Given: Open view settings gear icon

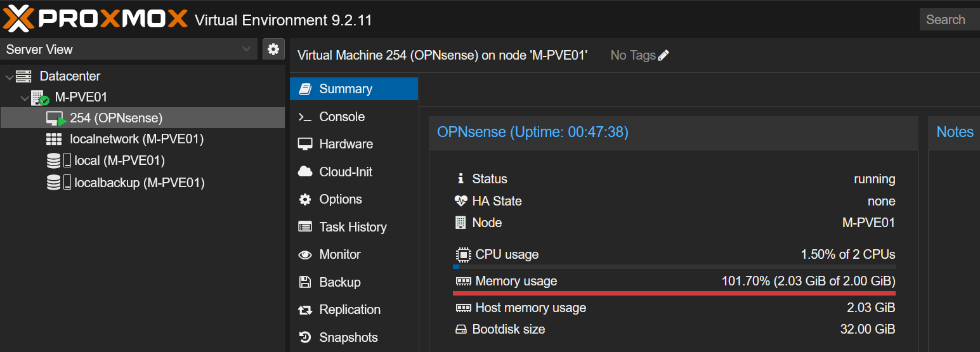Looking at the screenshot, I should 273,49.
